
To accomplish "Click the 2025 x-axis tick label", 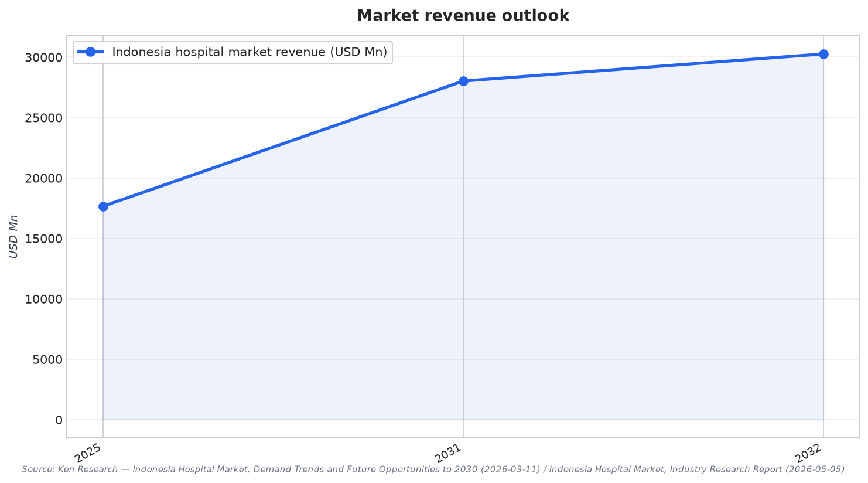I will coord(89,454).
